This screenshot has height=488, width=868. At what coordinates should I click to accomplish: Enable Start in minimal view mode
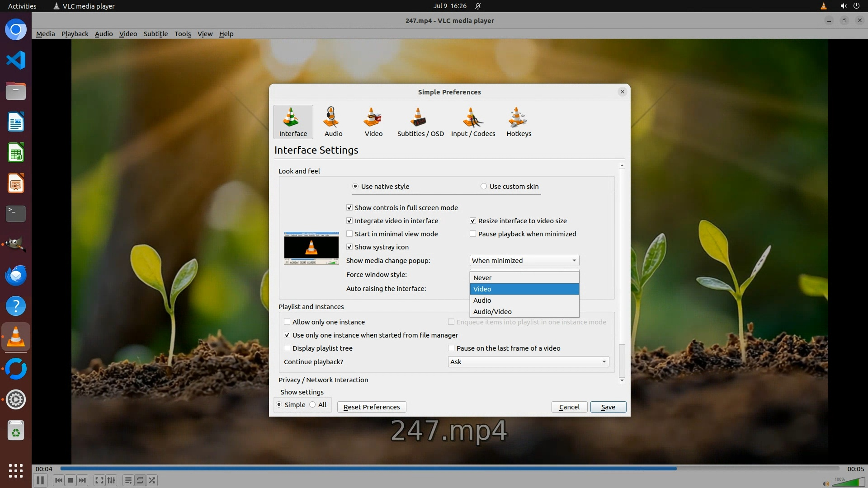pos(349,234)
